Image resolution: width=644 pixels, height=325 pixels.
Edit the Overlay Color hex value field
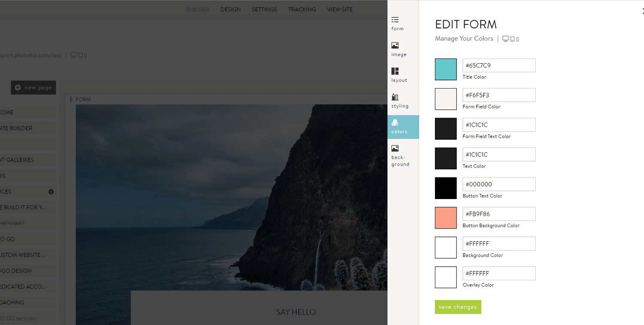(498, 273)
